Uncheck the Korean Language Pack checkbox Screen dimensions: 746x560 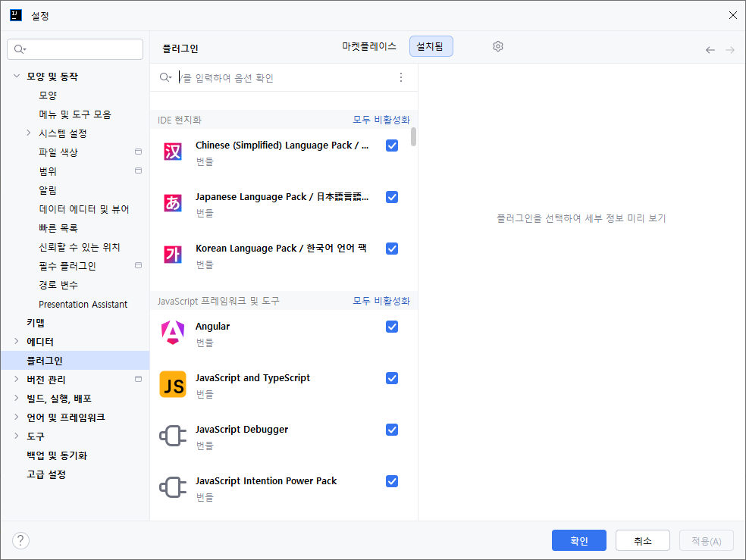(392, 249)
